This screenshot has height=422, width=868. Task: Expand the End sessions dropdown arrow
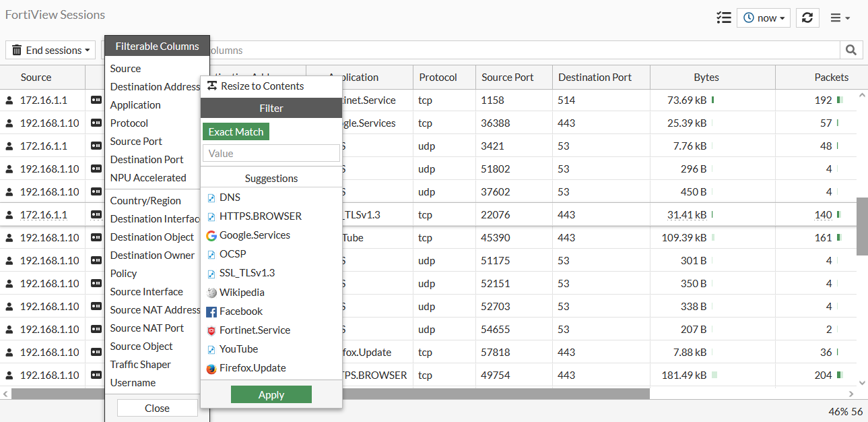tap(85, 50)
